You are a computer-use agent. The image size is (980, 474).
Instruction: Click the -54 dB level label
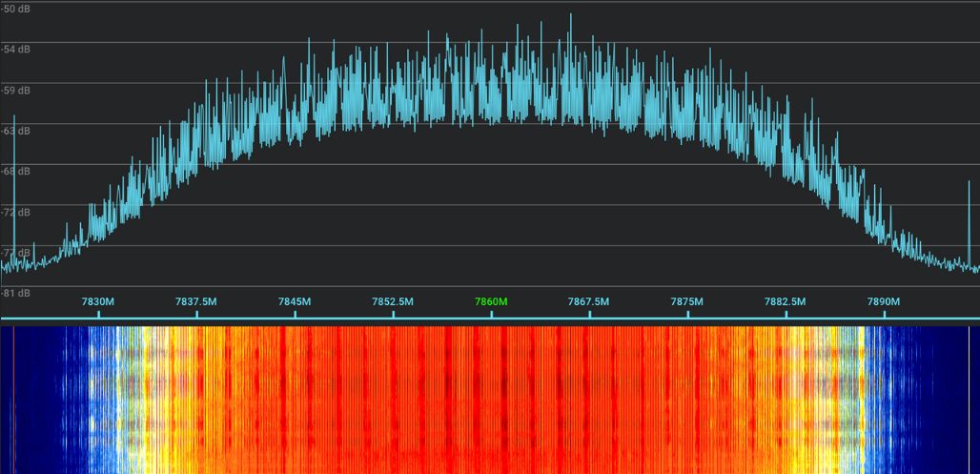[15, 50]
